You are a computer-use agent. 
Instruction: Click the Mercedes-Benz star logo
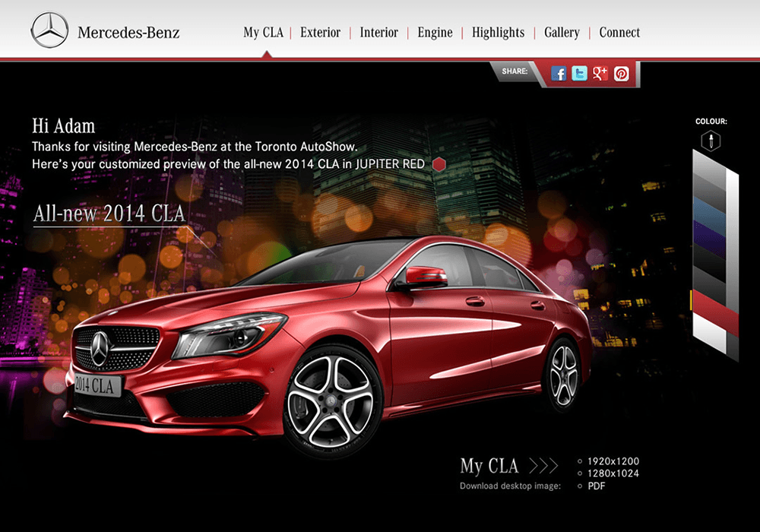tap(49, 30)
